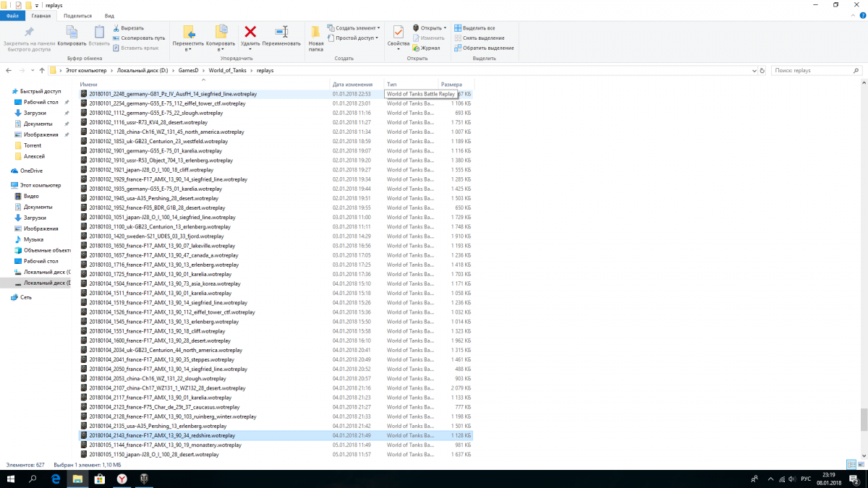Click the Удалить (Delete) red X icon

[x=250, y=33]
